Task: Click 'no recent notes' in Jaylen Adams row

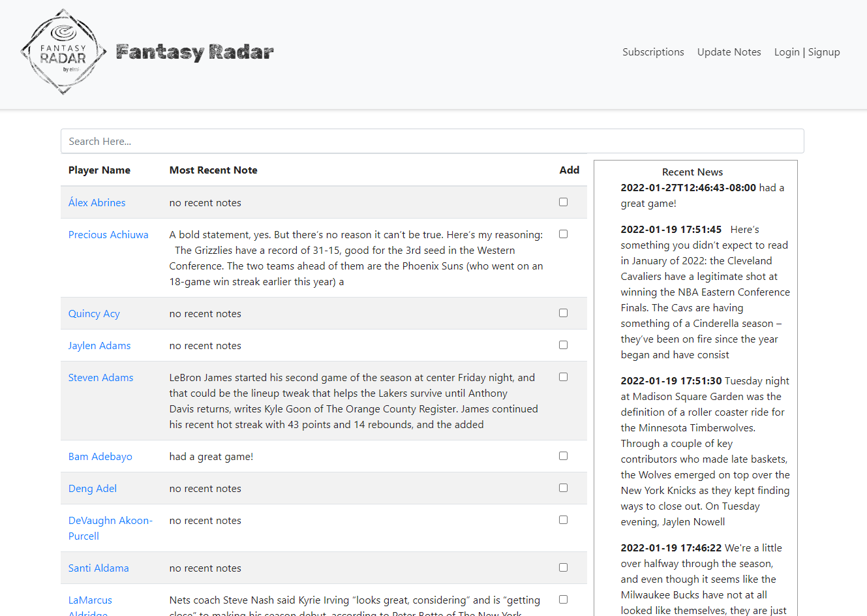Action: point(205,345)
